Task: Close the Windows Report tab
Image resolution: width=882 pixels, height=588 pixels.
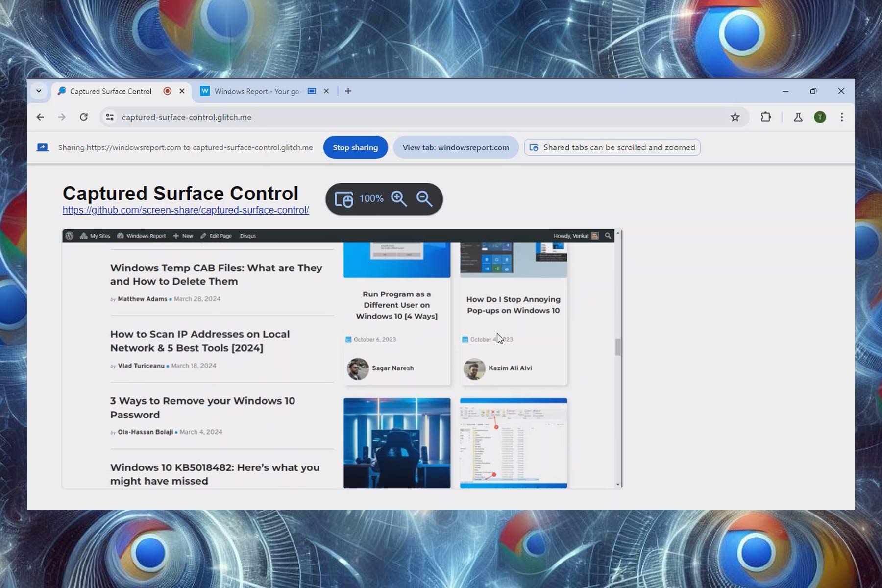Action: point(326,91)
